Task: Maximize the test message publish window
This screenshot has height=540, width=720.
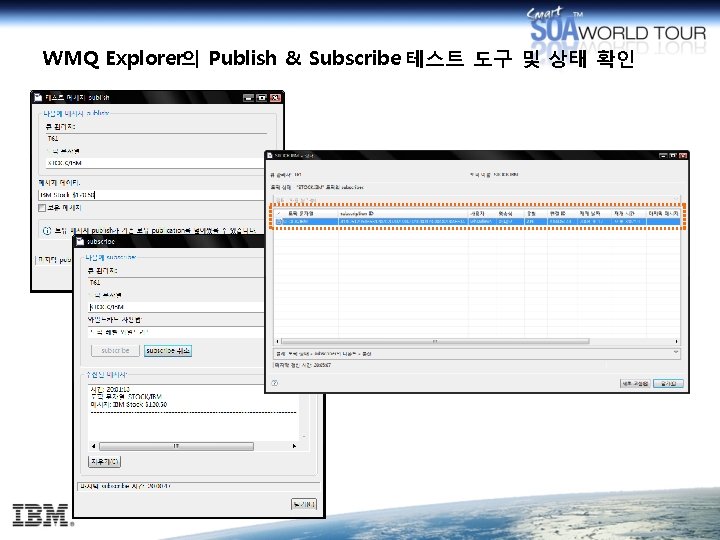Action: tap(262, 98)
